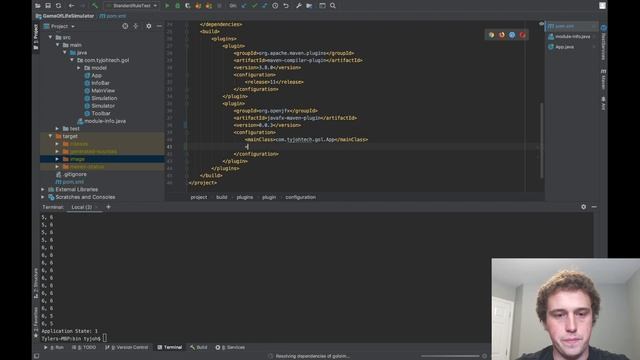
Task: Navigate back with the left arrow icon
Action: [71, 6]
